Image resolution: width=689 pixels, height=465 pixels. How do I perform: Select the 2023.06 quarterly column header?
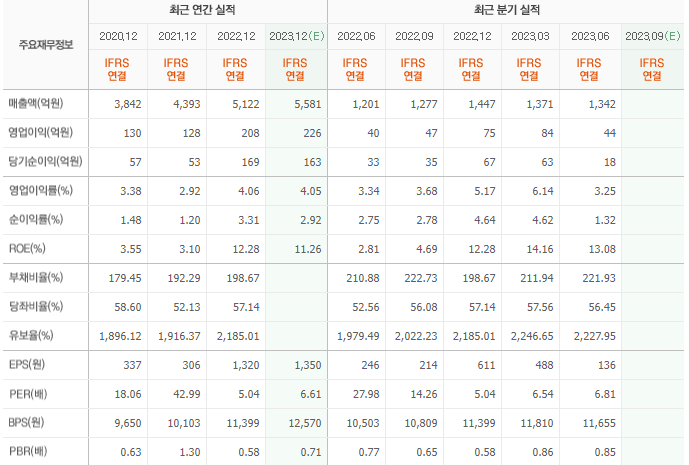[x=590, y=36]
